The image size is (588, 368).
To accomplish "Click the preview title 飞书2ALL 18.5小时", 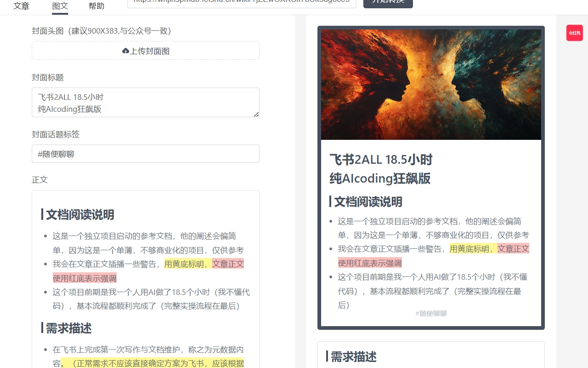I will 381,160.
